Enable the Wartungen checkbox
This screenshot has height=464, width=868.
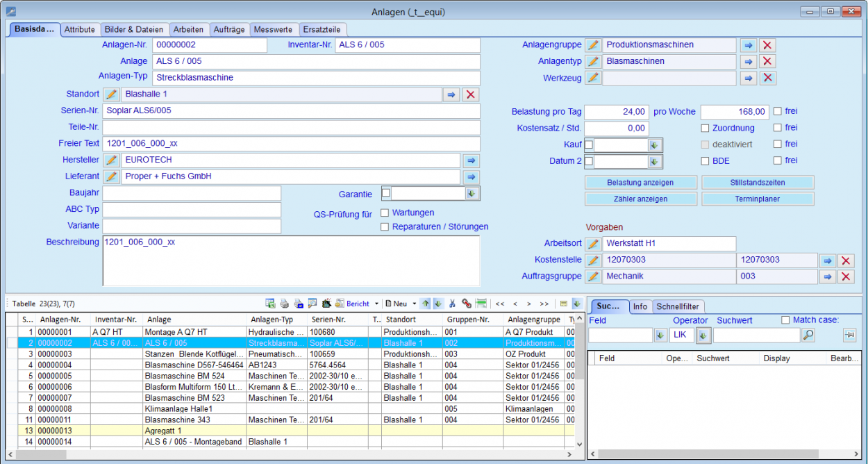(x=385, y=213)
